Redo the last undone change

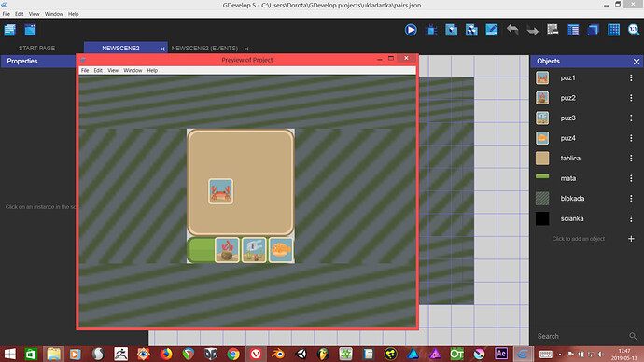532,30
